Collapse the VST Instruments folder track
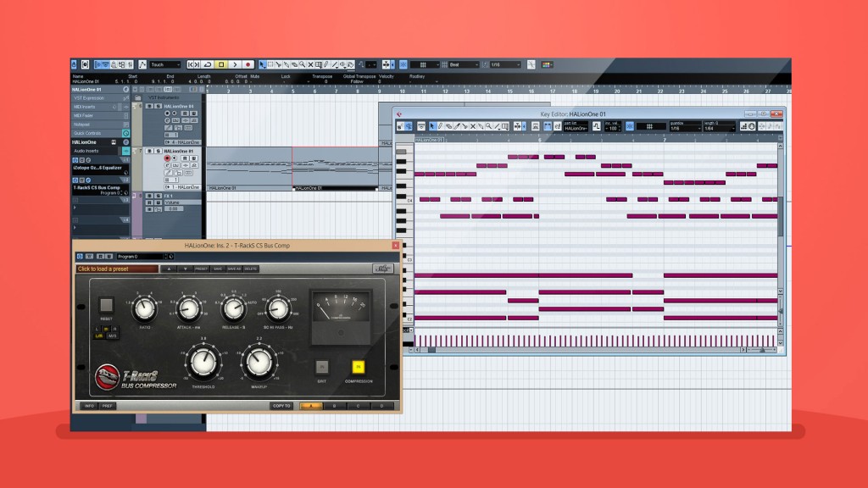The image size is (868, 488). pyautogui.click(x=137, y=98)
